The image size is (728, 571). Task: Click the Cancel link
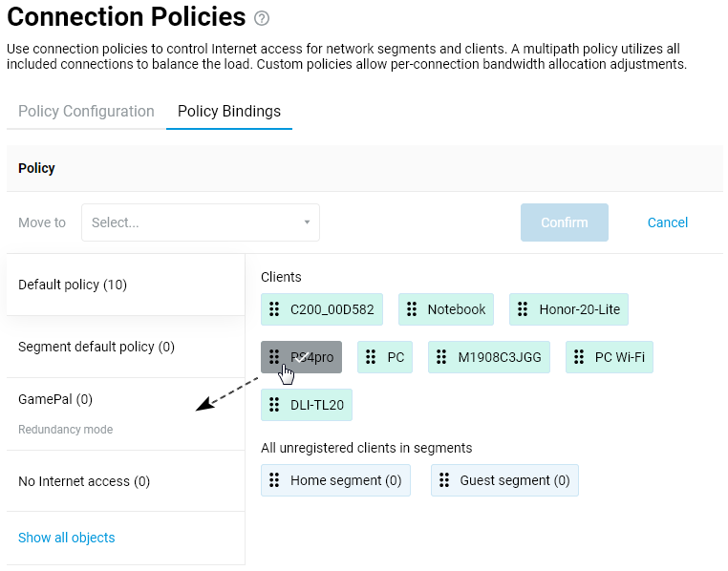667,222
